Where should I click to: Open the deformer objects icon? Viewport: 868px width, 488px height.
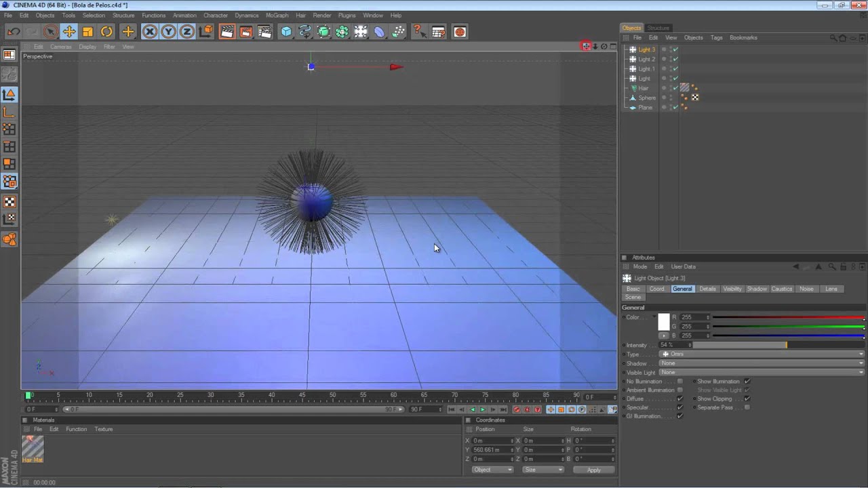point(380,32)
